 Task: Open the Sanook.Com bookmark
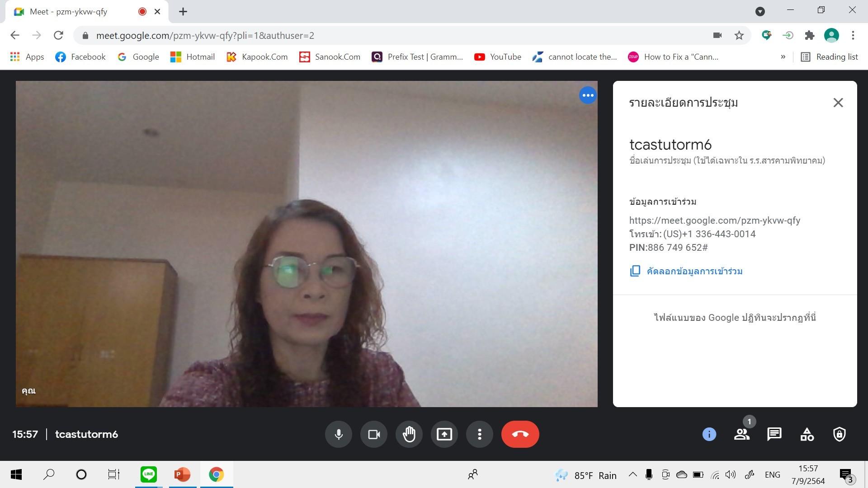tap(330, 57)
